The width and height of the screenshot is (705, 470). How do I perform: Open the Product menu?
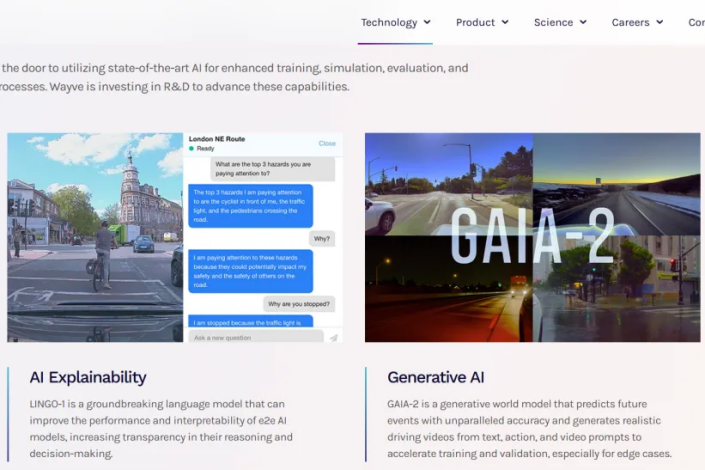tap(482, 22)
